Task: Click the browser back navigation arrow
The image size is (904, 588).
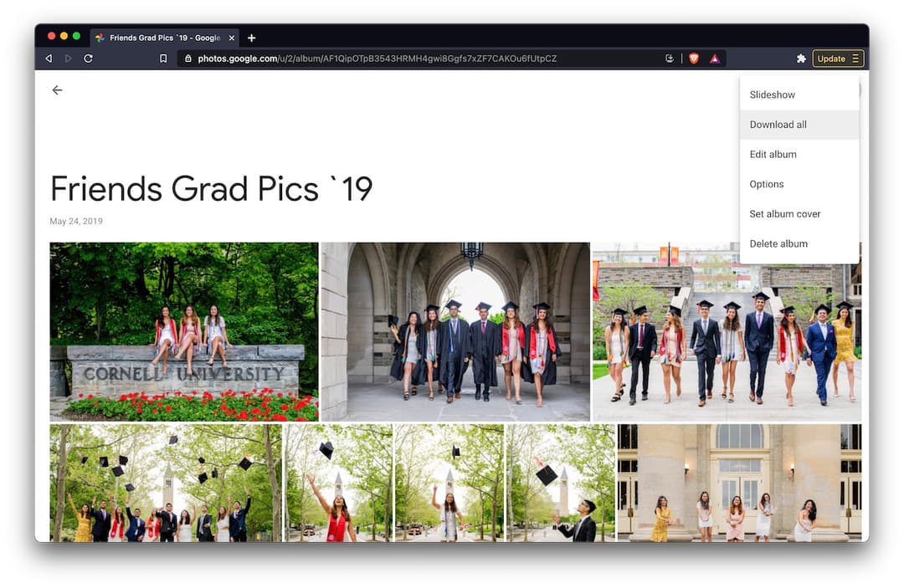Action: point(48,59)
